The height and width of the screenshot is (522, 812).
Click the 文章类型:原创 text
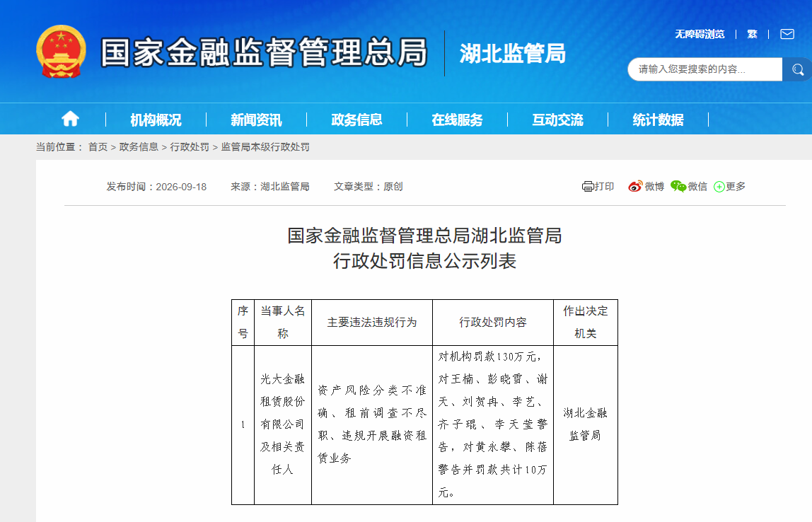click(369, 187)
